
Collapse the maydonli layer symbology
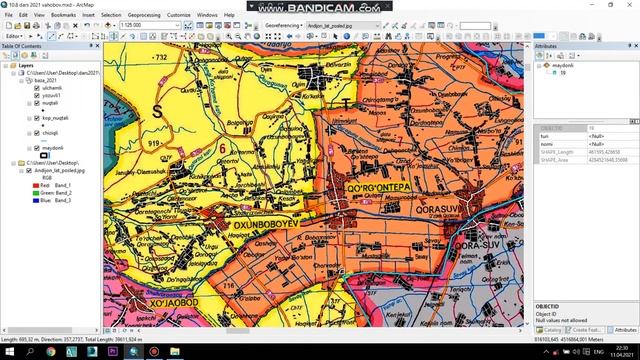(x=29, y=148)
